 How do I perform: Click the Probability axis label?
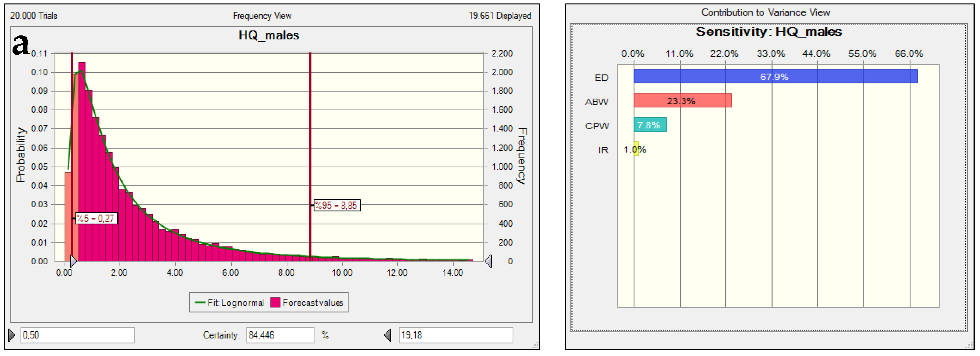(21, 155)
